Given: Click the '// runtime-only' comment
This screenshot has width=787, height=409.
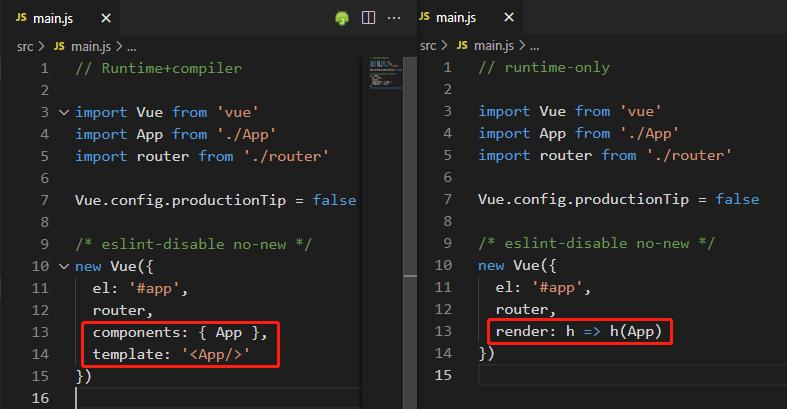Looking at the screenshot, I should pyautogui.click(x=544, y=67).
